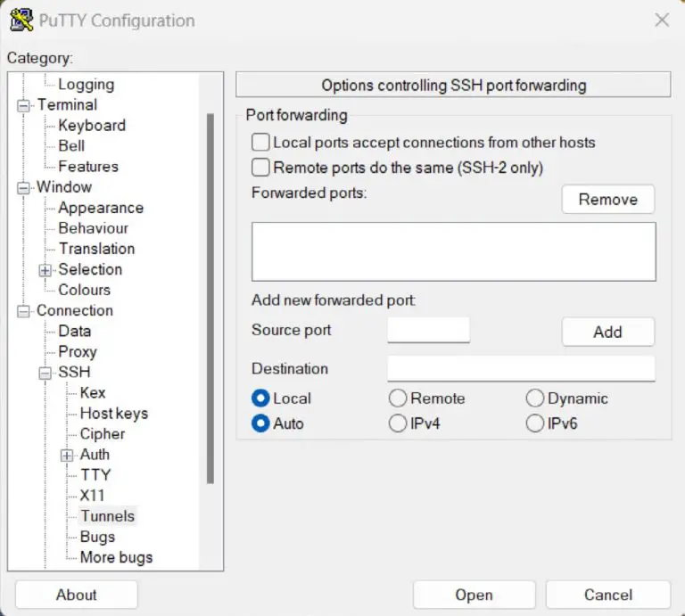Select IPv4 radio button
The image size is (685, 616).
[398, 423]
